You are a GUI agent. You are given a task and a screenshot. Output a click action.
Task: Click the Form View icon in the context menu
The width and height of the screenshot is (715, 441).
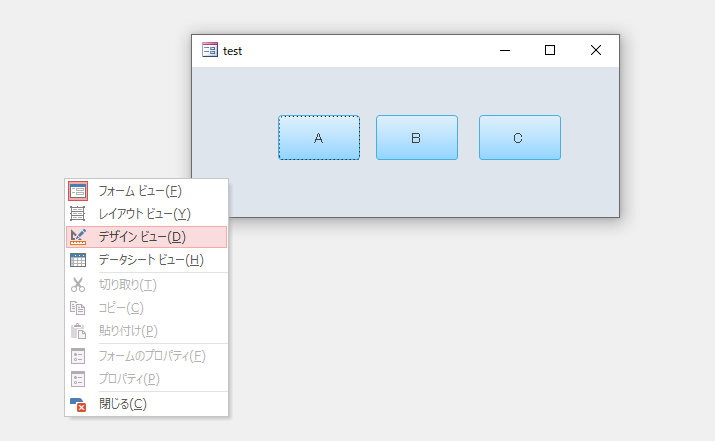click(78, 191)
